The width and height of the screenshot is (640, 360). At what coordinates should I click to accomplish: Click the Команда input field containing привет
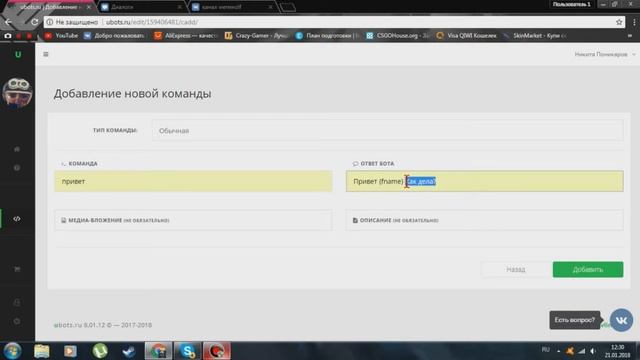[193, 181]
